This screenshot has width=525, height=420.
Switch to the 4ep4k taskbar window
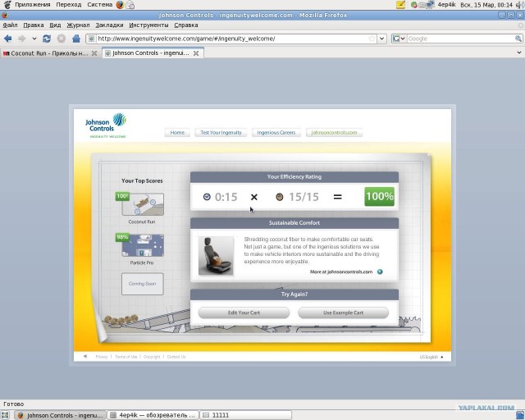(153, 415)
